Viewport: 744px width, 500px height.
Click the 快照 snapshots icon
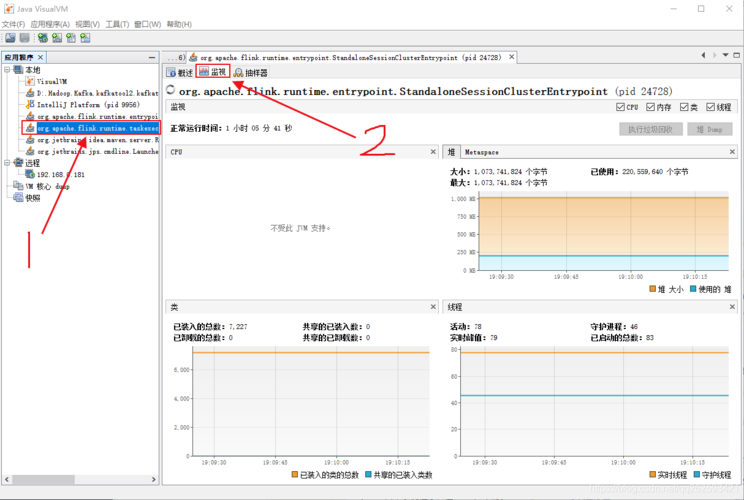pyautogui.click(x=19, y=198)
